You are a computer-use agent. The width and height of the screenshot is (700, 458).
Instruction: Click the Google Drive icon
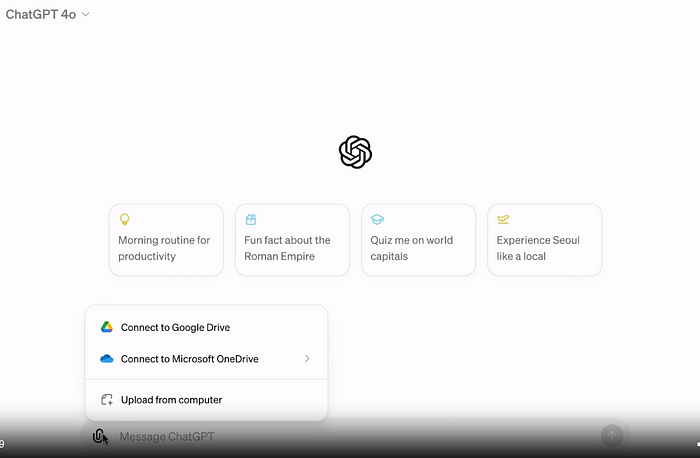[x=107, y=327]
